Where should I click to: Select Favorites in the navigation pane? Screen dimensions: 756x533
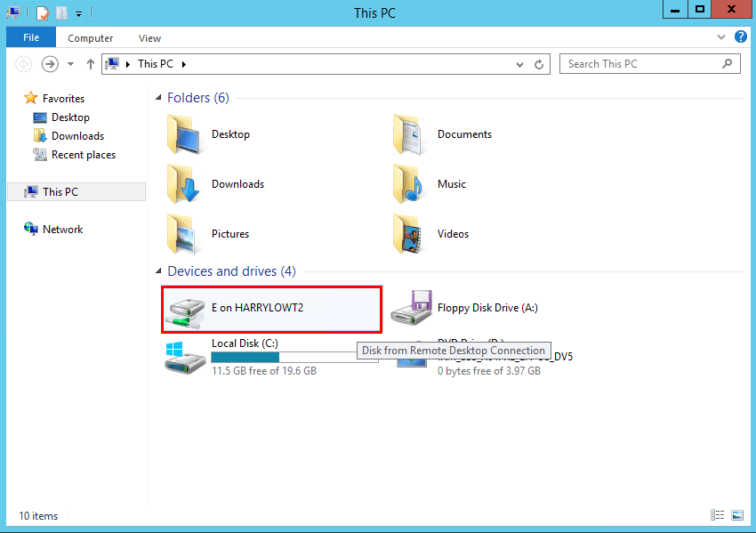point(63,99)
